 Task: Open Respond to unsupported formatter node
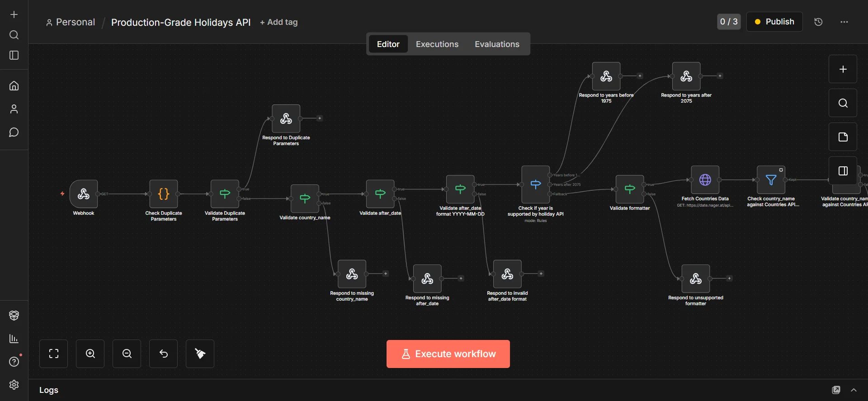[x=696, y=278]
